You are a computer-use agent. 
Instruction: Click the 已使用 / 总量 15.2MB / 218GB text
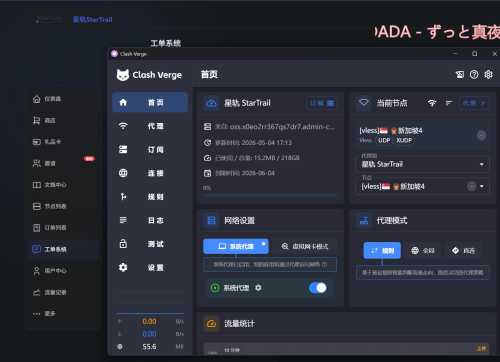tap(257, 158)
